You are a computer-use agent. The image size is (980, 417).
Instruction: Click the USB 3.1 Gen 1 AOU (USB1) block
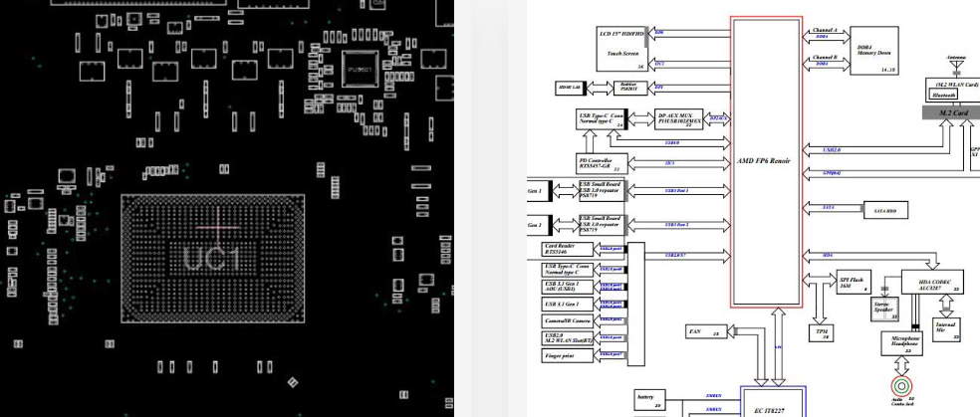point(567,287)
